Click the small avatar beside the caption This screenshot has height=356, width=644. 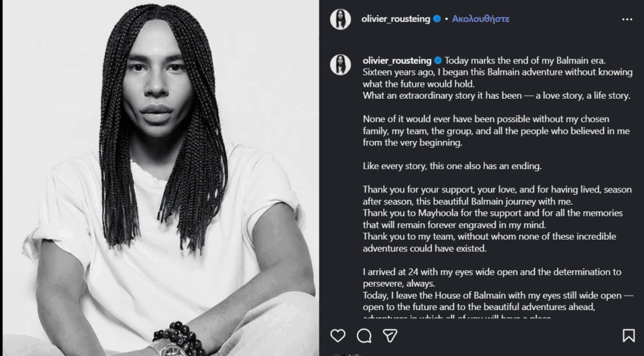point(340,64)
